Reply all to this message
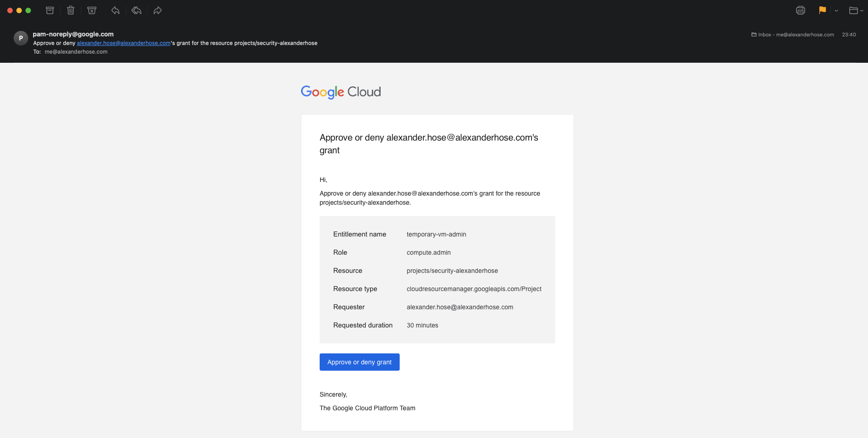Image resolution: width=868 pixels, height=438 pixels. point(136,10)
